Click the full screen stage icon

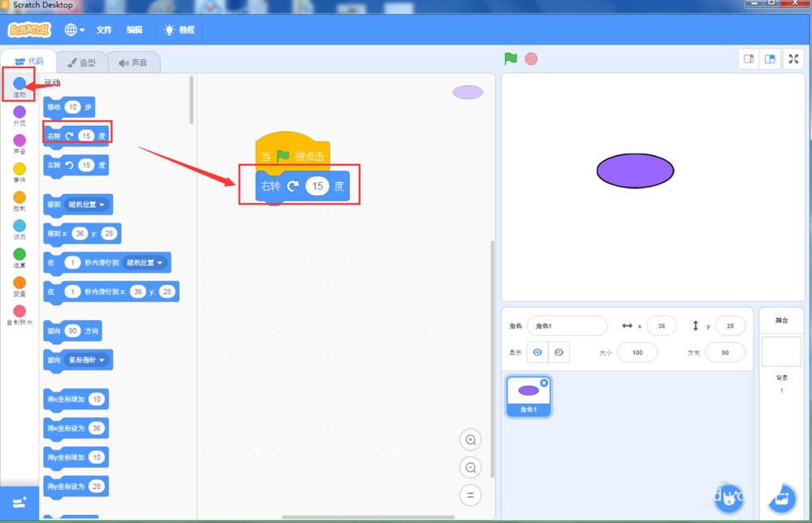[x=793, y=58]
